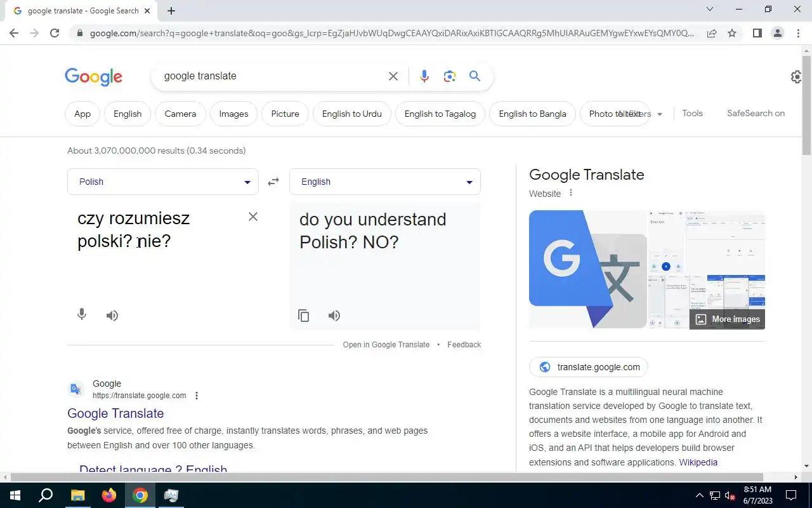The height and width of the screenshot is (508, 812).
Task: Open English target language dropdown
Action: [385, 182]
